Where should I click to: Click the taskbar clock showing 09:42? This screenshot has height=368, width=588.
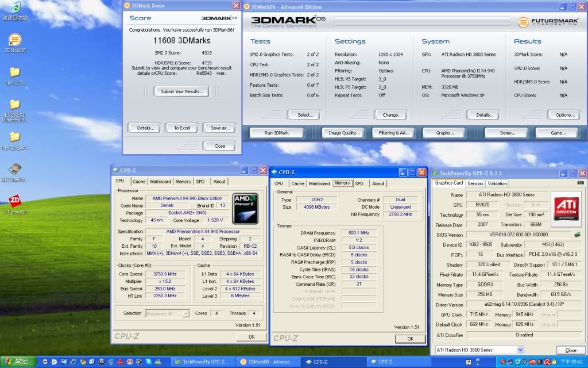click(571, 362)
